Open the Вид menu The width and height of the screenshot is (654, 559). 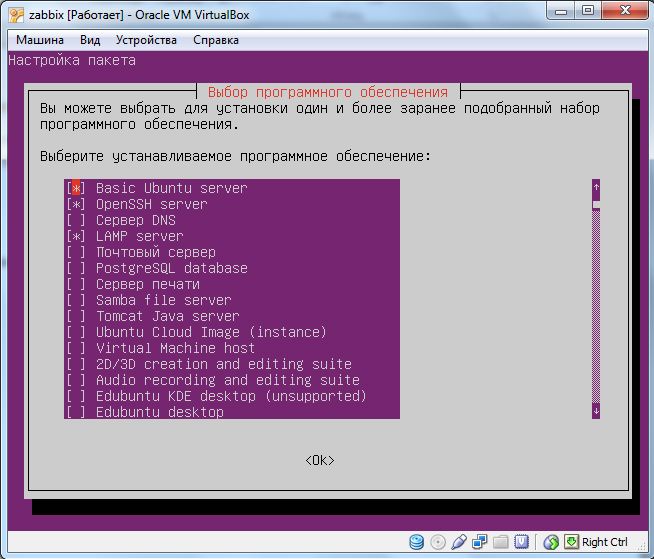90,40
